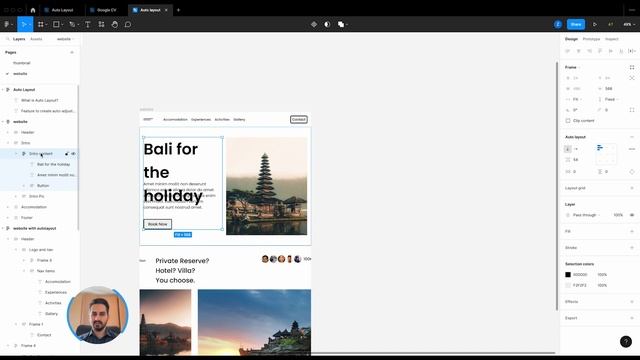Select the thumbnail page

(22, 63)
